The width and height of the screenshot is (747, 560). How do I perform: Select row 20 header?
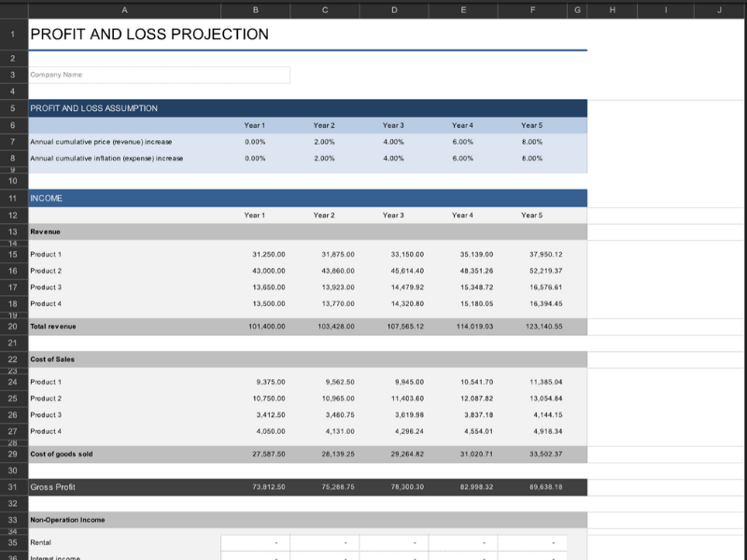pos(13,327)
